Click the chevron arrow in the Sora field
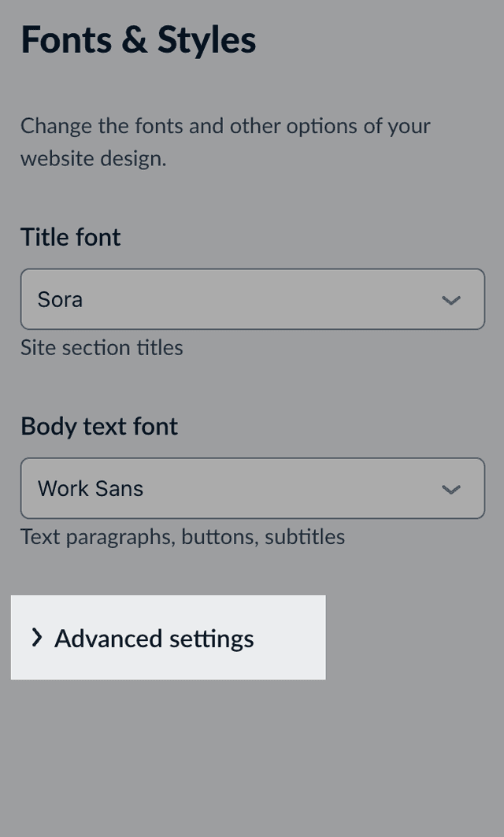This screenshot has height=837, width=504. pos(451,300)
